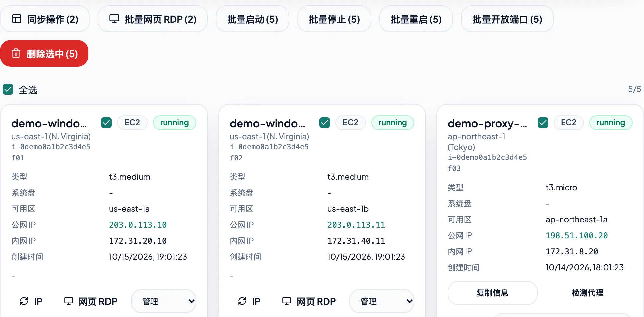Viewport: 644px width, 317px height.
Task: Click 批量开放端口 (5) button
Action: [507, 19]
